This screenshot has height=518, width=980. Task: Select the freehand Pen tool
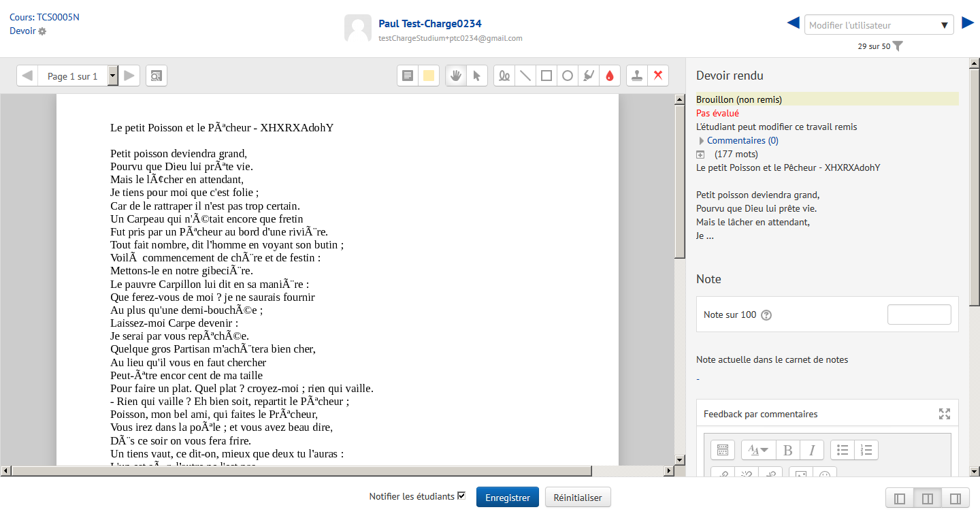[x=504, y=76]
